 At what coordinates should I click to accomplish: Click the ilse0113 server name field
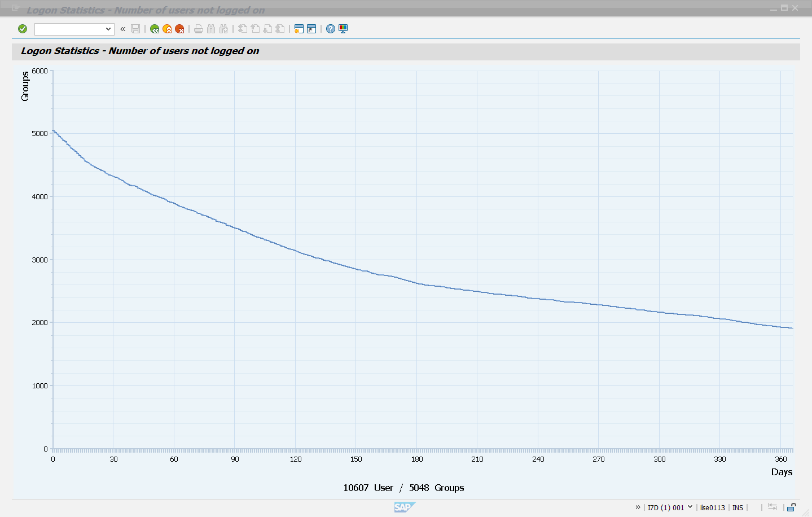click(x=712, y=507)
